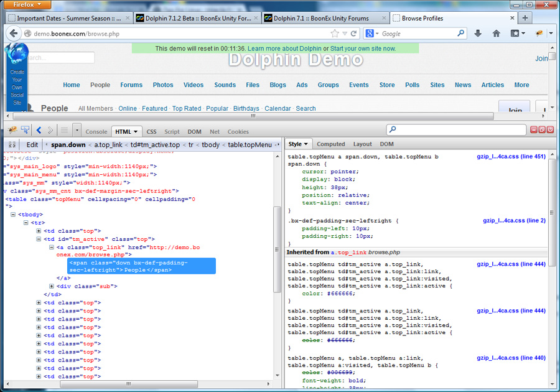Image resolution: width=560 pixels, height=392 pixels.
Task: Activate the element inspector tool
Action: (25, 130)
